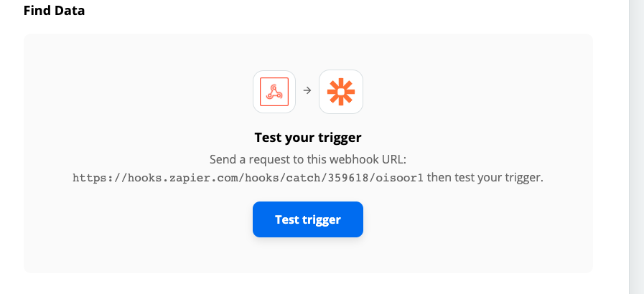Viewport: 644px width, 294px height.
Task: Click the "then test your trigger." text
Action: 485,178
